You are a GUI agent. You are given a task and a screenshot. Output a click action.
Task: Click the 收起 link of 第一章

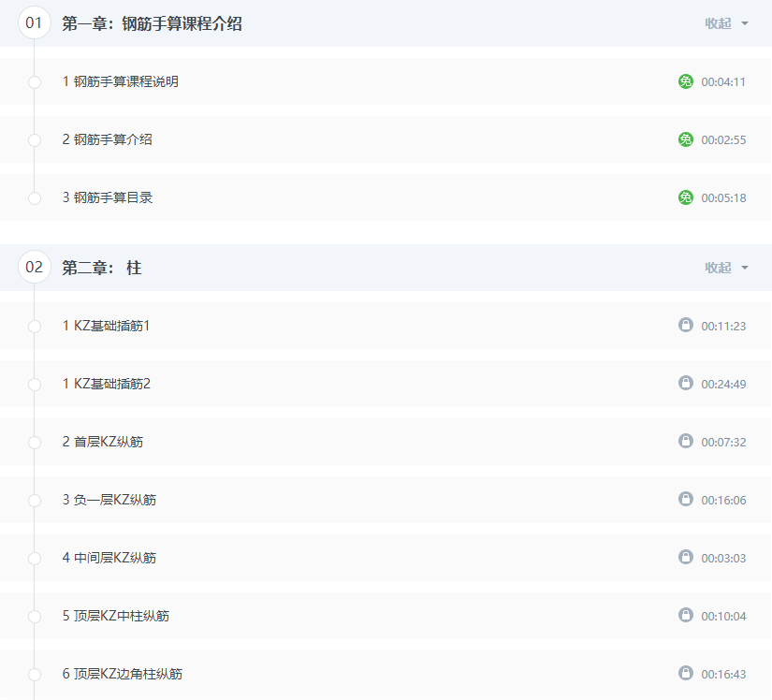coord(721,23)
